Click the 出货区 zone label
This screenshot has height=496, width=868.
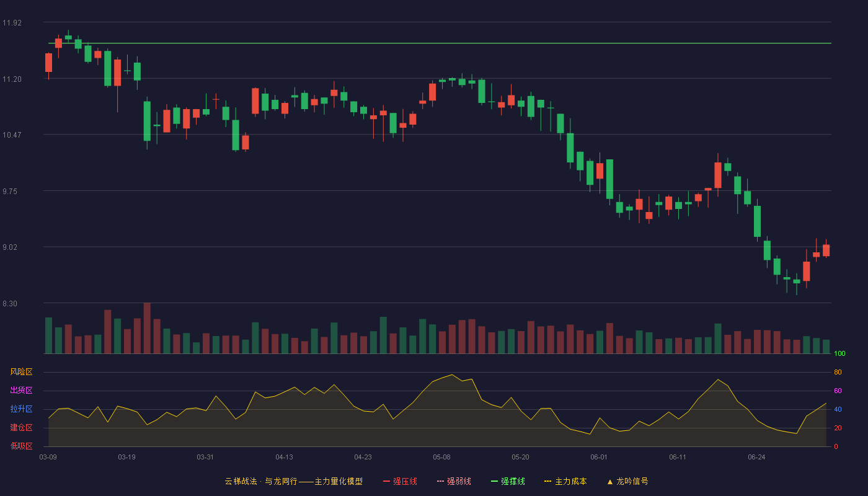(x=21, y=391)
